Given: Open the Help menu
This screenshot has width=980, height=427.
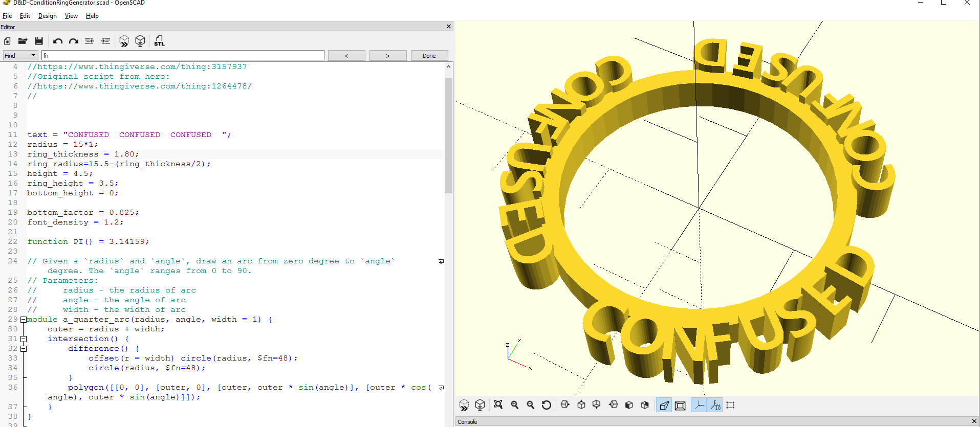Looking at the screenshot, I should 92,16.
